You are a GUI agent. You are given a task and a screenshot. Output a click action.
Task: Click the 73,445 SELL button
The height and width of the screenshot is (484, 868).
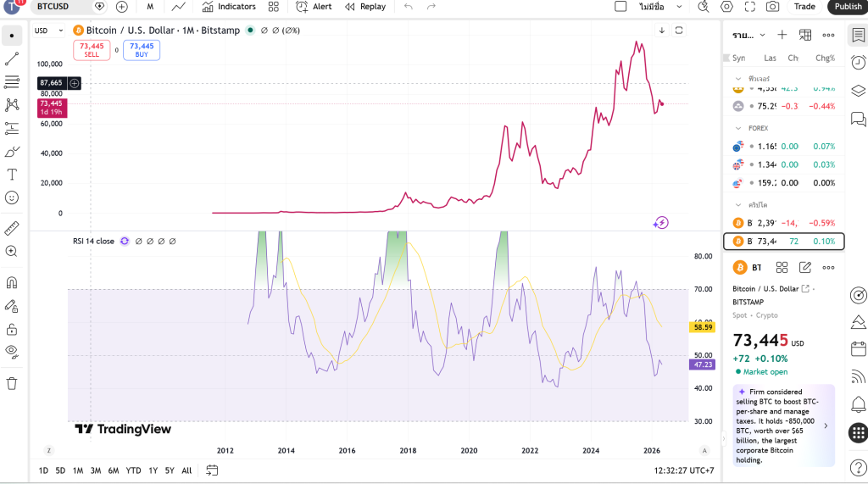pos(92,50)
